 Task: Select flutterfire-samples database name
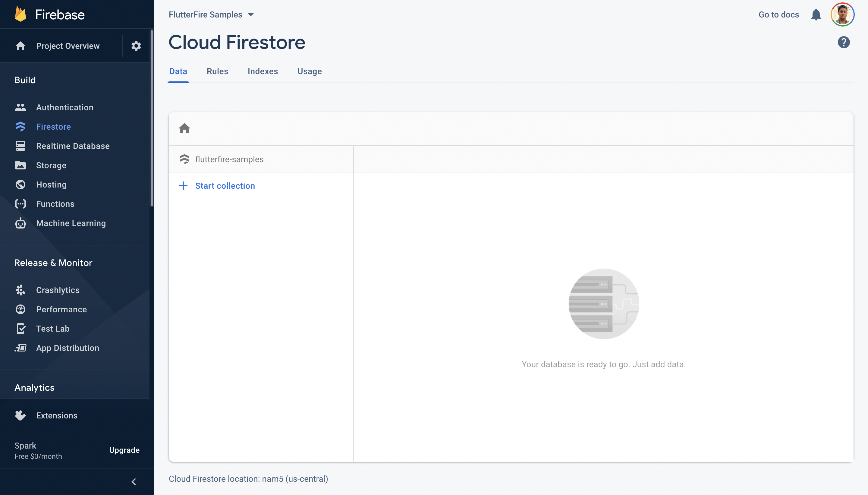click(x=229, y=159)
